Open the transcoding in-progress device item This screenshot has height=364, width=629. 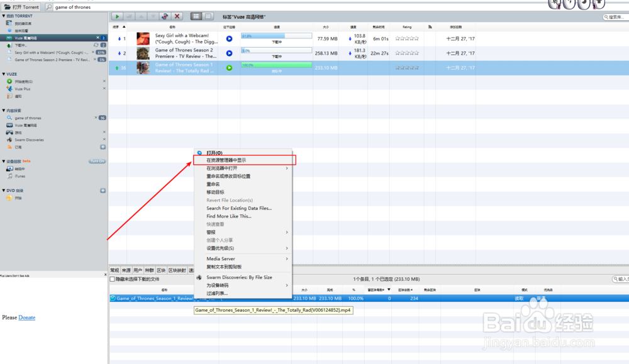(x=19, y=169)
